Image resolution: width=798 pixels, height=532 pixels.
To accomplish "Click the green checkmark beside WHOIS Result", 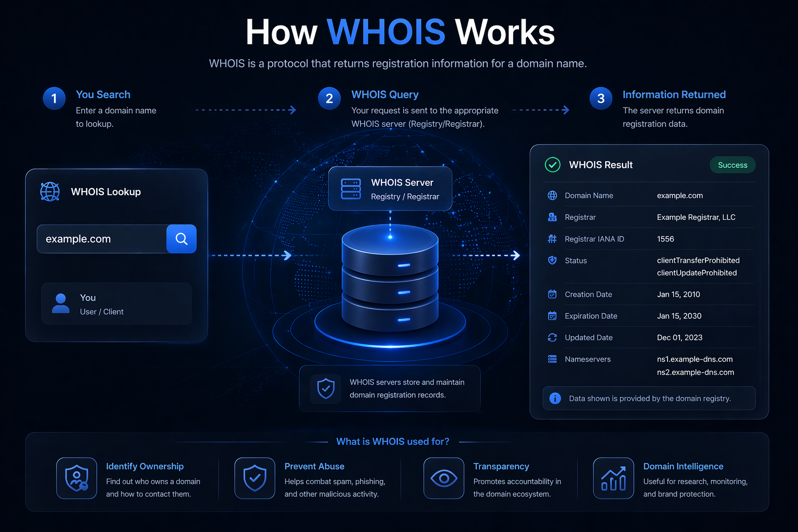I will click(552, 165).
